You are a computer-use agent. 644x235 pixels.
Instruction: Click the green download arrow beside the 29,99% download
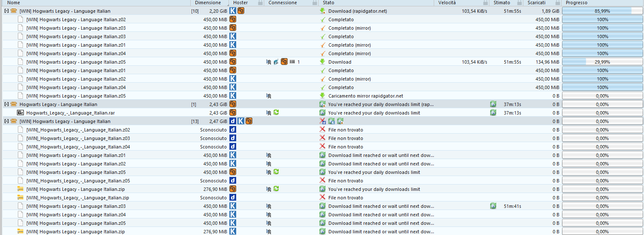[322, 62]
